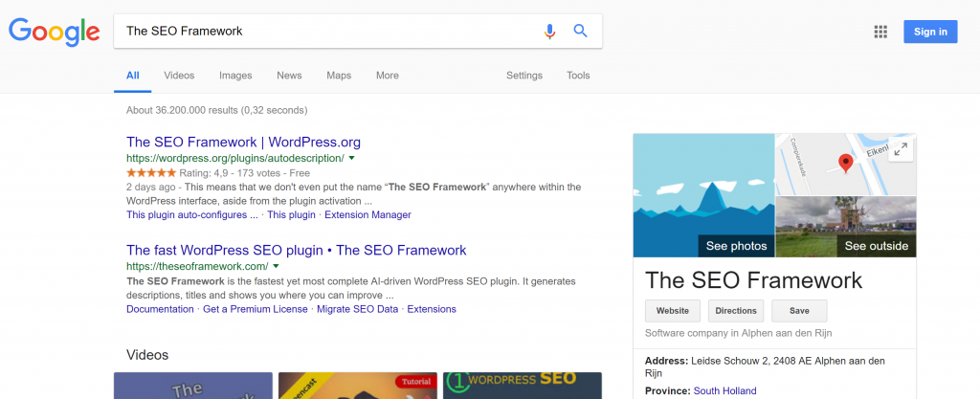Click the Website button in knowledge panel
Screen dimensions: 980x399
click(x=673, y=311)
